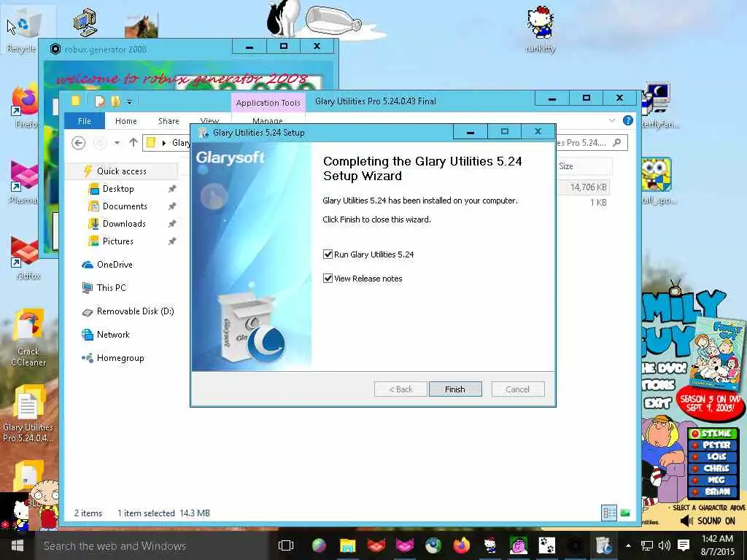
Task: Click the New folder quick access icon
Action: [x=115, y=101]
